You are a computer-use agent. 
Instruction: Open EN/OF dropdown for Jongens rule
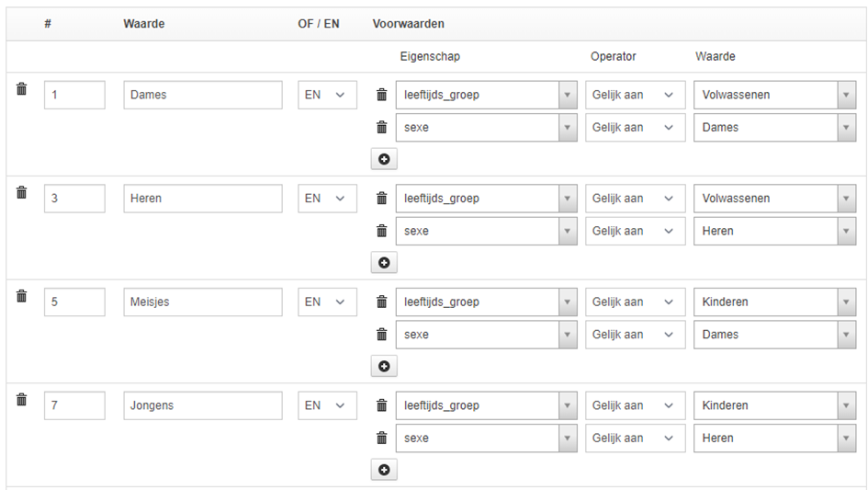327,405
